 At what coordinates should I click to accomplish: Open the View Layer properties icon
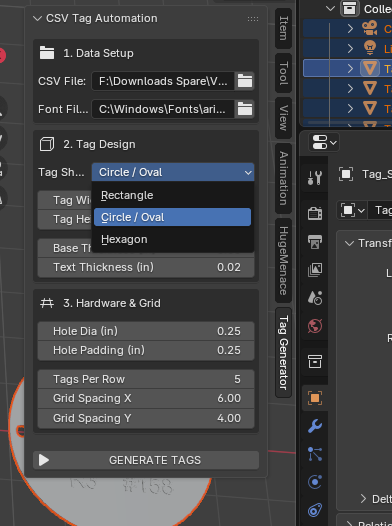click(315, 269)
